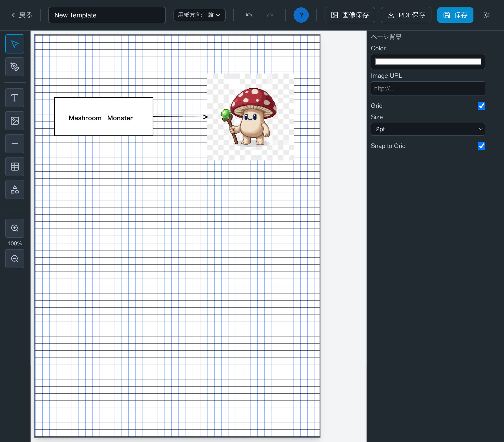Choose the shapes tool

coord(15,189)
